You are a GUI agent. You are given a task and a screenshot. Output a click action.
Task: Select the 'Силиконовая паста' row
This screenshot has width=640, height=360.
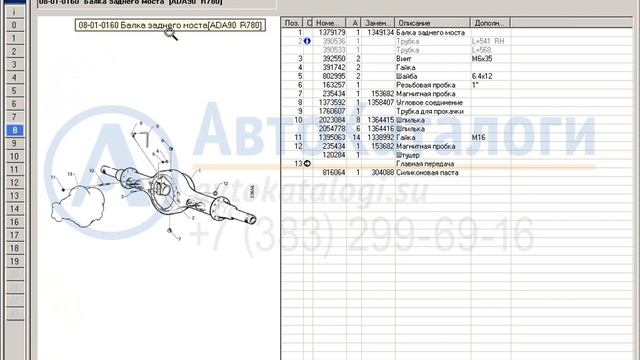click(427, 173)
